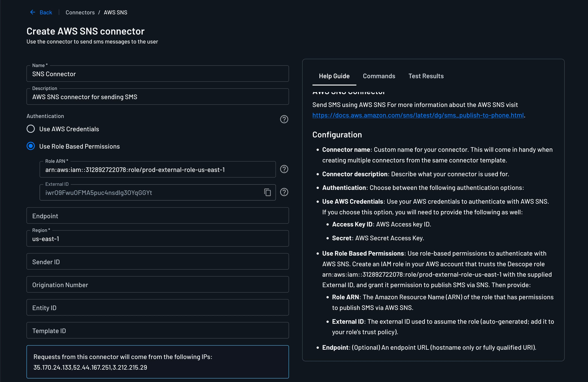Click into the Role ARN field
The width and height of the screenshot is (588, 382).
pos(158,170)
